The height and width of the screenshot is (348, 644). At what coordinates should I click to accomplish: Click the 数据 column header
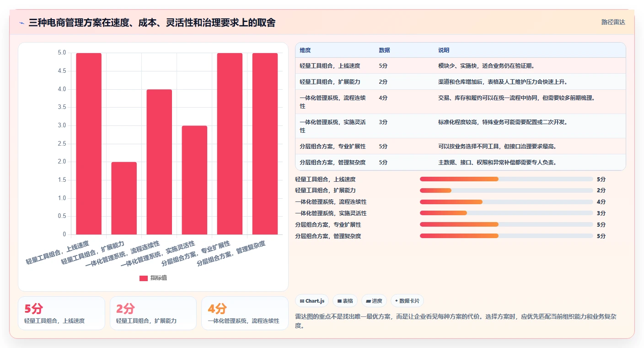click(x=384, y=50)
